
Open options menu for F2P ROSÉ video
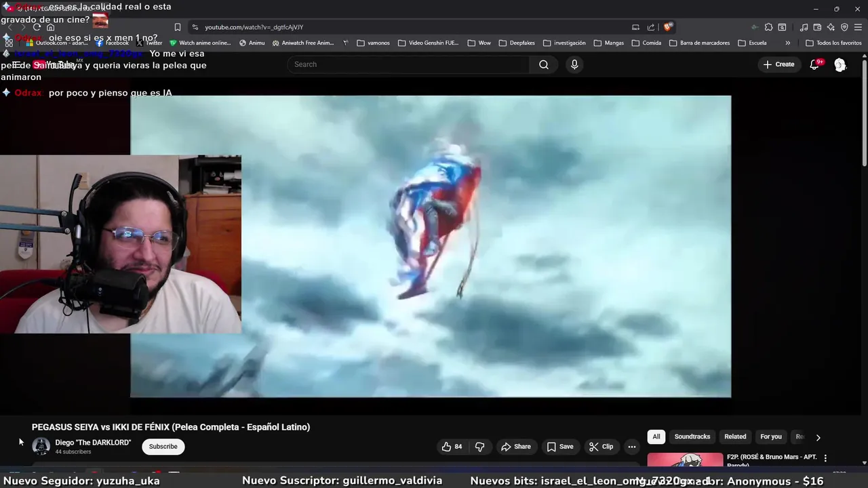point(825,458)
